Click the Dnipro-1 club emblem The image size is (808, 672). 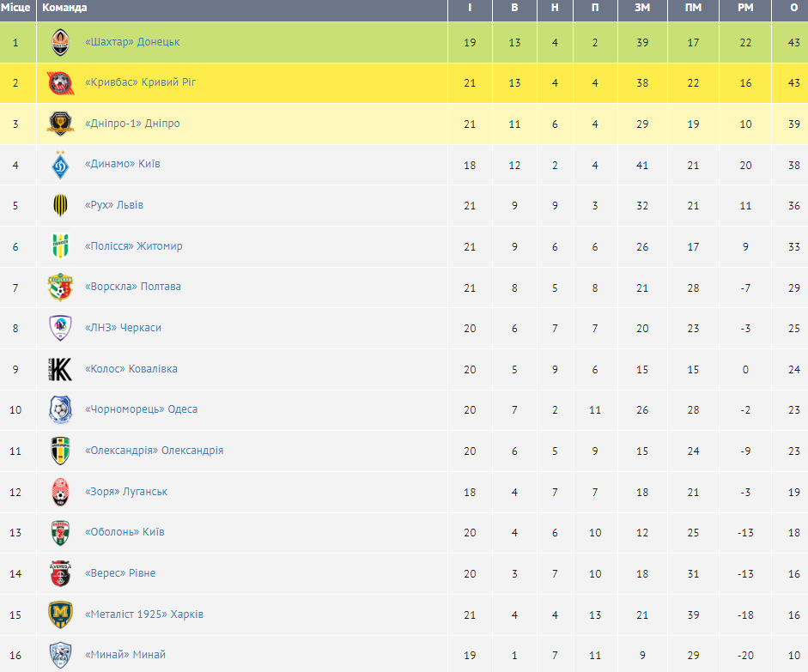pyautogui.click(x=60, y=124)
